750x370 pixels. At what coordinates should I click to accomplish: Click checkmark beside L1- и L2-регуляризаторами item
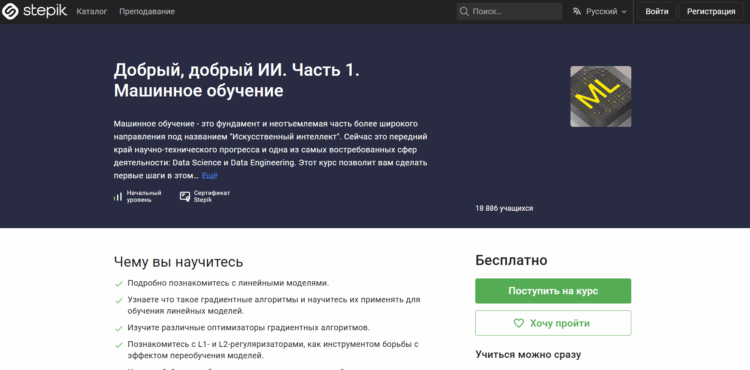tap(119, 345)
